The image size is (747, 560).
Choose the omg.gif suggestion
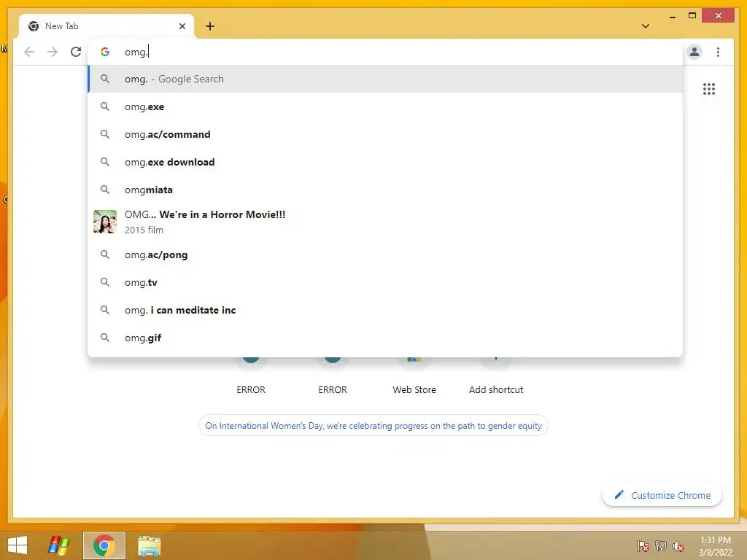click(385, 338)
